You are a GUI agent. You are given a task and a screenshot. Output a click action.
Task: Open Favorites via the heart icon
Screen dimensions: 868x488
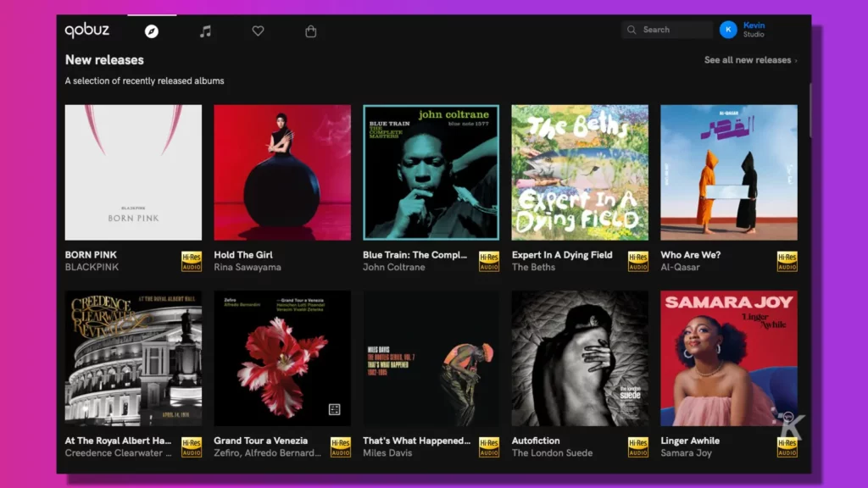click(x=258, y=30)
